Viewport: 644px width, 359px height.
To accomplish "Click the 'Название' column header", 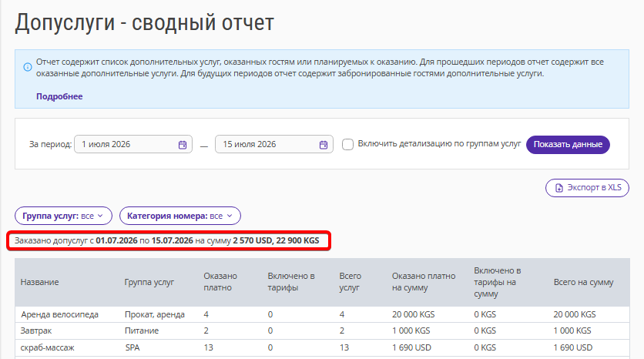I will (39, 282).
